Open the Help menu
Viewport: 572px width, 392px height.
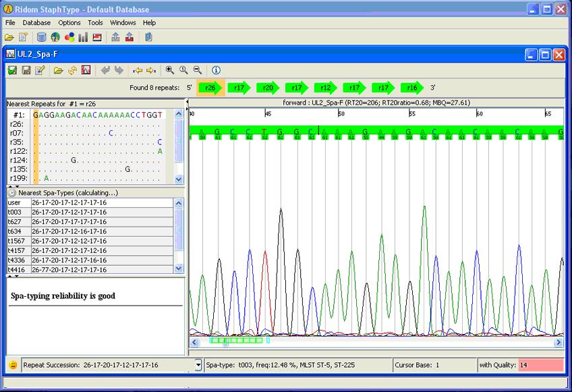(x=149, y=23)
